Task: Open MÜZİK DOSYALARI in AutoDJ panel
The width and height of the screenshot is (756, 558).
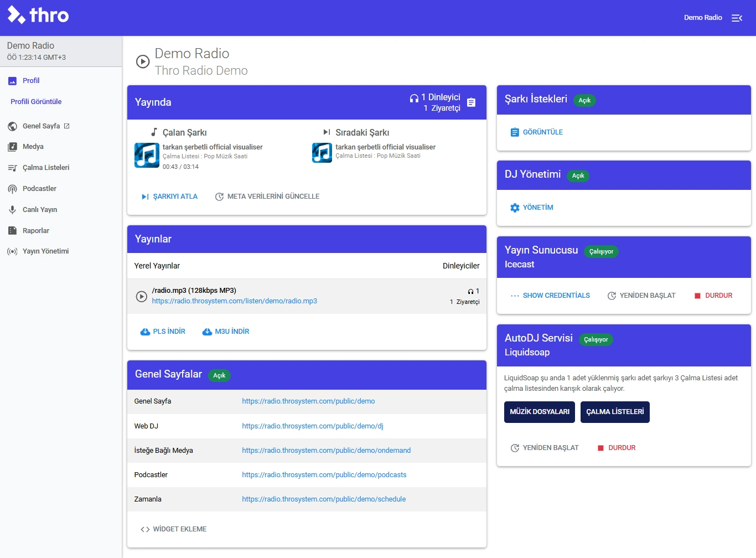Action: pyautogui.click(x=540, y=412)
